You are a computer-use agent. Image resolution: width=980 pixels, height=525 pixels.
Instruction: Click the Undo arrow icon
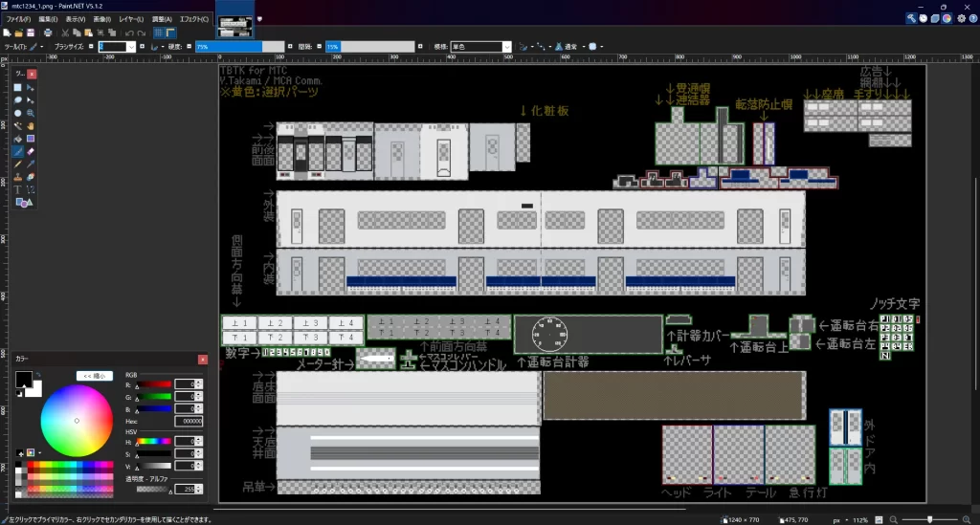coord(129,33)
